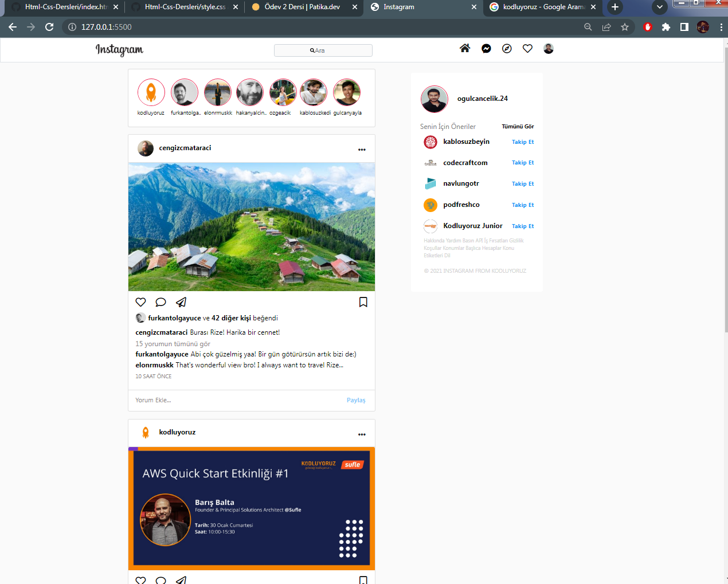Click the address bar URL
Screen dimensions: 728x584
[107, 27]
